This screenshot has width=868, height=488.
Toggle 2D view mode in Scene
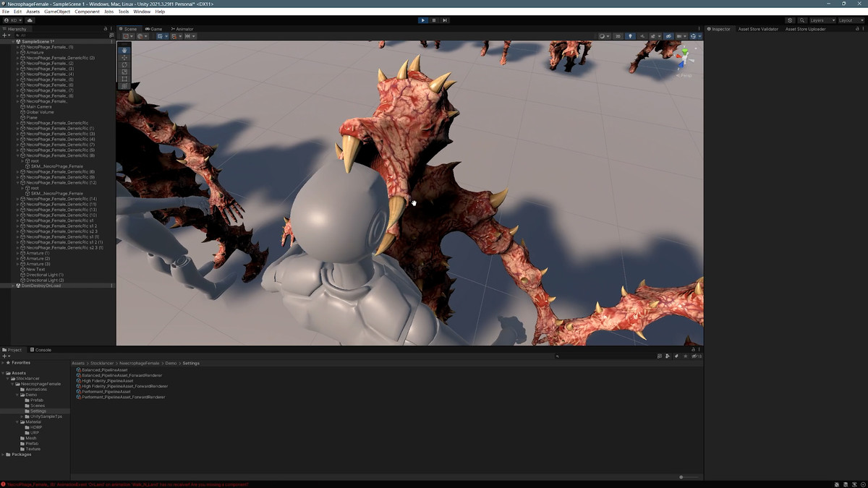click(618, 36)
